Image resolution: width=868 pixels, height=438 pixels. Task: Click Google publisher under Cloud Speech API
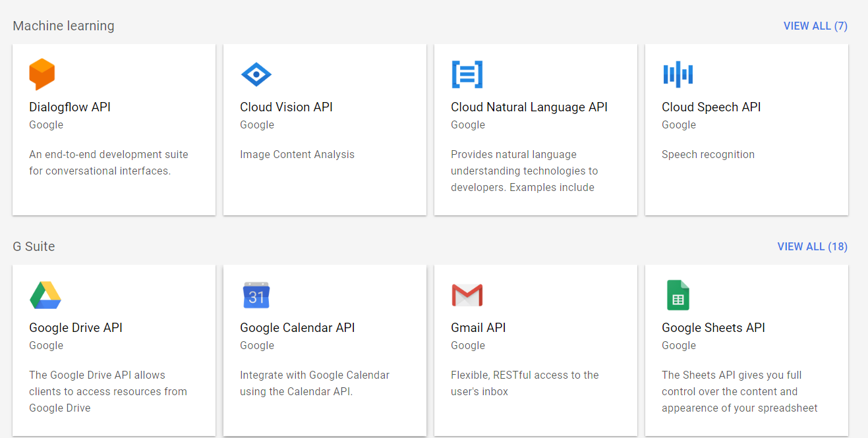click(679, 124)
